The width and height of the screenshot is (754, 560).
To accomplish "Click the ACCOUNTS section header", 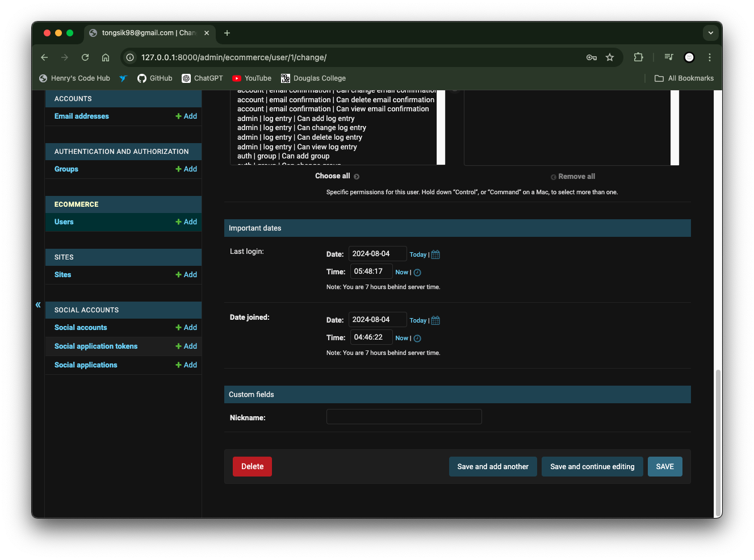I will tap(124, 99).
